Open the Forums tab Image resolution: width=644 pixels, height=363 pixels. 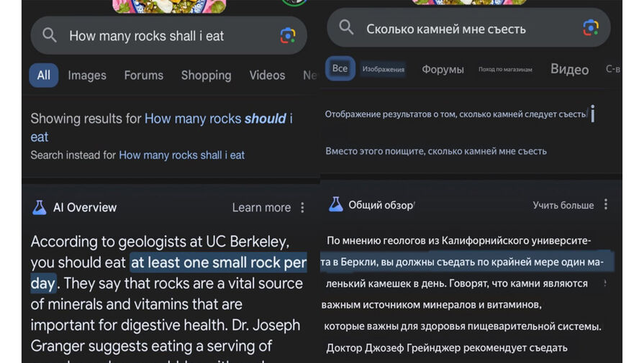coord(143,75)
